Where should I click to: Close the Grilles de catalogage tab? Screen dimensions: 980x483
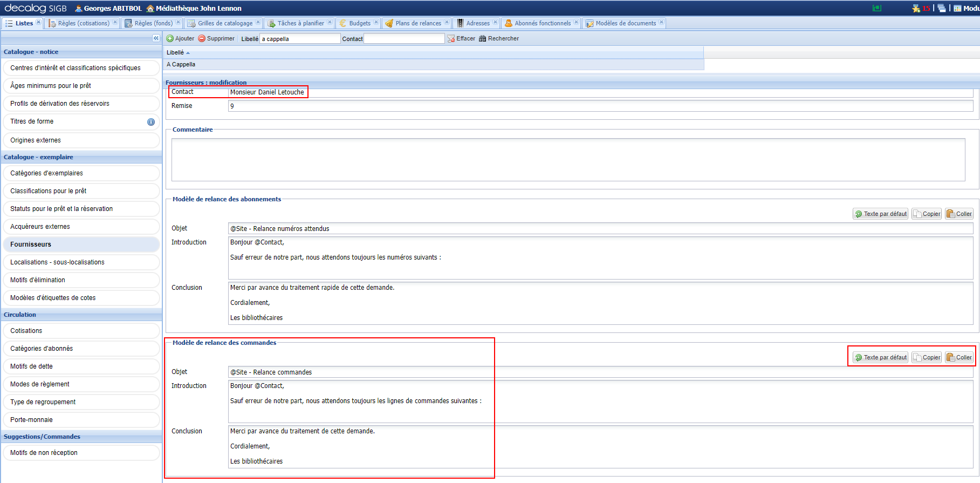[258, 22]
